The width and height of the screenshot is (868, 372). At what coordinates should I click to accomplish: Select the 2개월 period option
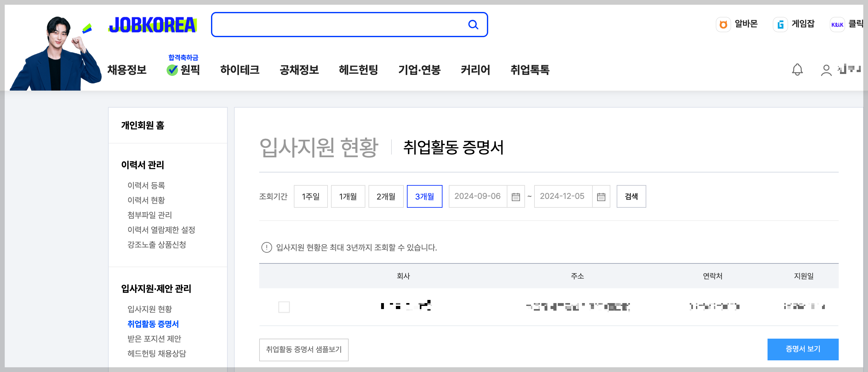[x=385, y=196]
